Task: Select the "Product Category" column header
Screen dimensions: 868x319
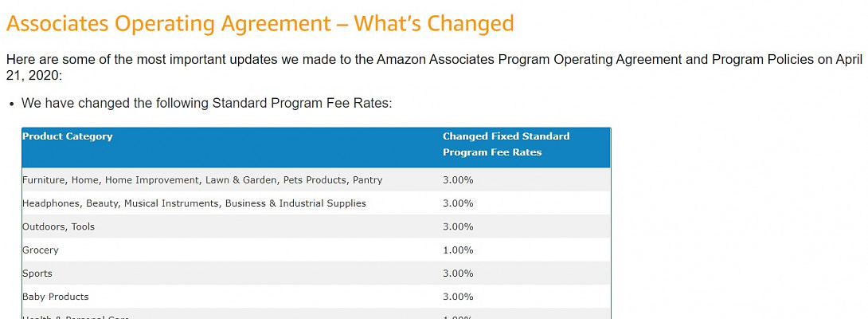Action: click(68, 136)
